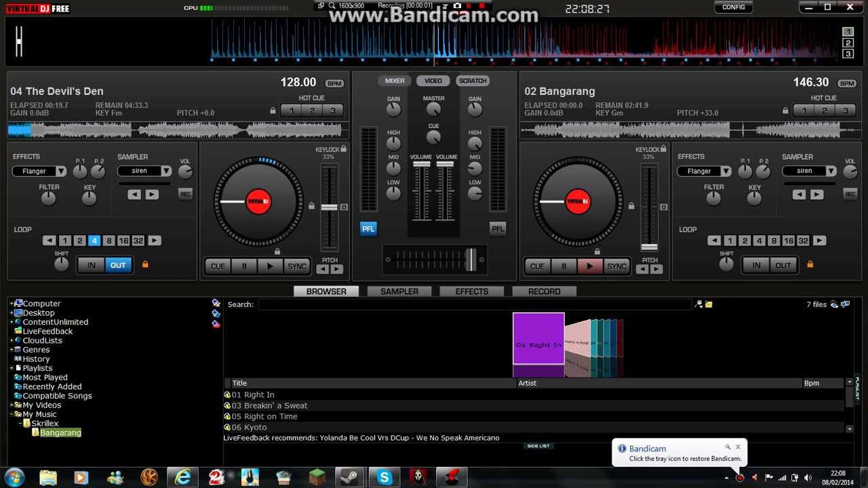
Task: Open the SAMPLER browser tab
Action: click(x=399, y=291)
